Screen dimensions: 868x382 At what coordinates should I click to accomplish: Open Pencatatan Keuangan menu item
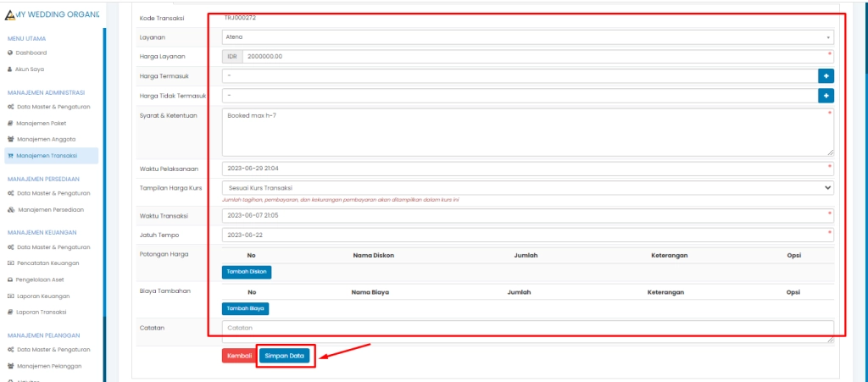pos(49,263)
